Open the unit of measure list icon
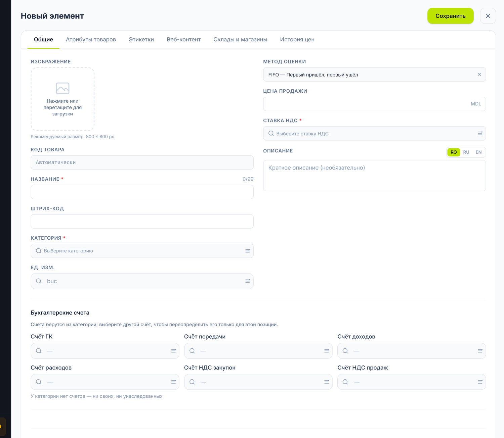This screenshot has width=504, height=438. pos(248,281)
